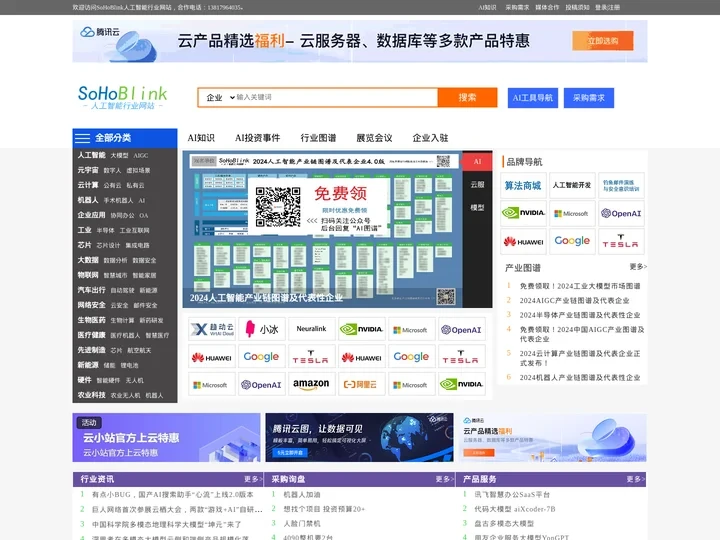Viewport: 720px width, 540px height.
Task: Click the 农业科技 category
Action: [91, 395]
